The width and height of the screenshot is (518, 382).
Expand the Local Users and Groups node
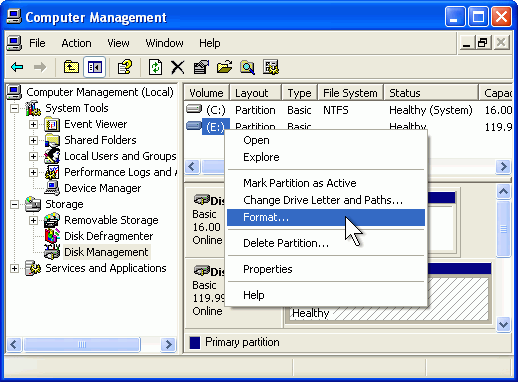coord(33,156)
